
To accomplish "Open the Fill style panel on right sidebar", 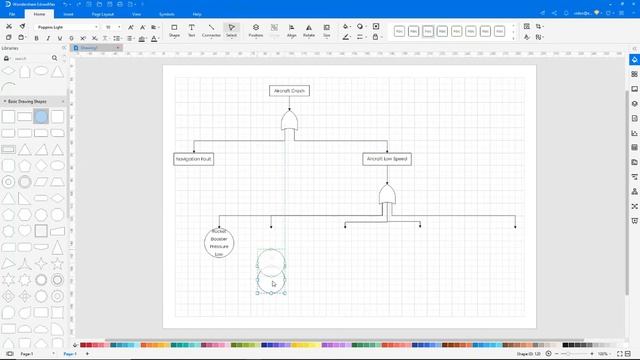I will tap(634, 60).
